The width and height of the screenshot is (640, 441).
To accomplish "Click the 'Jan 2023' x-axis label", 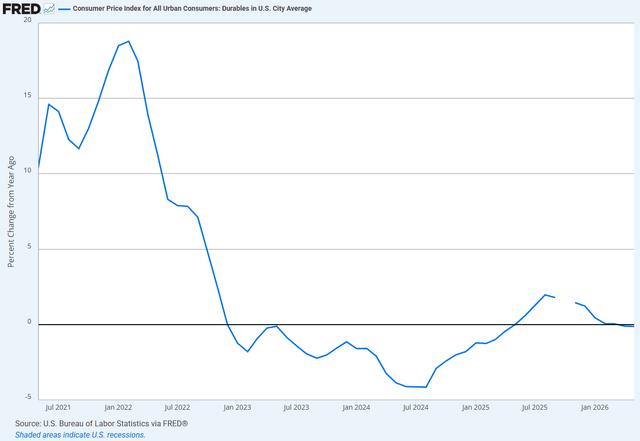I will point(237,407).
